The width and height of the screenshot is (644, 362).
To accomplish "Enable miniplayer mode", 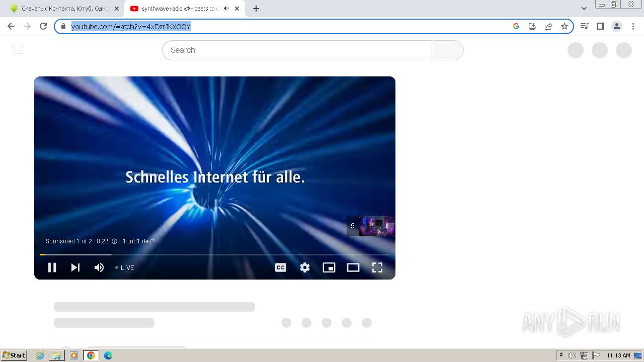I will click(x=329, y=267).
